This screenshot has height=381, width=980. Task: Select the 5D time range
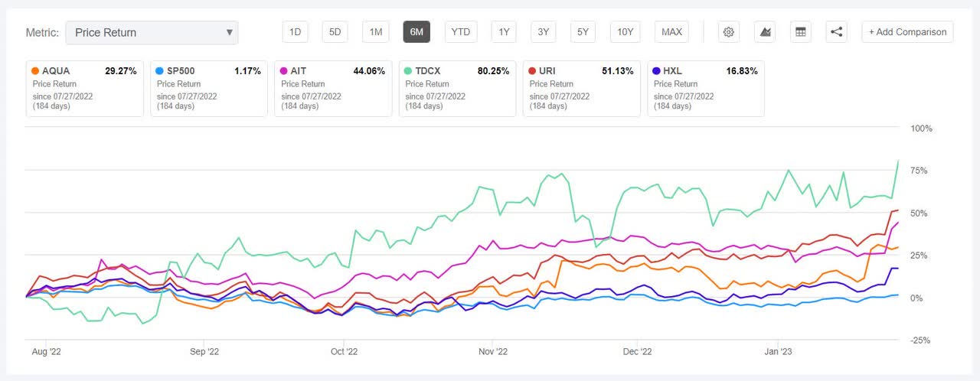click(x=335, y=31)
